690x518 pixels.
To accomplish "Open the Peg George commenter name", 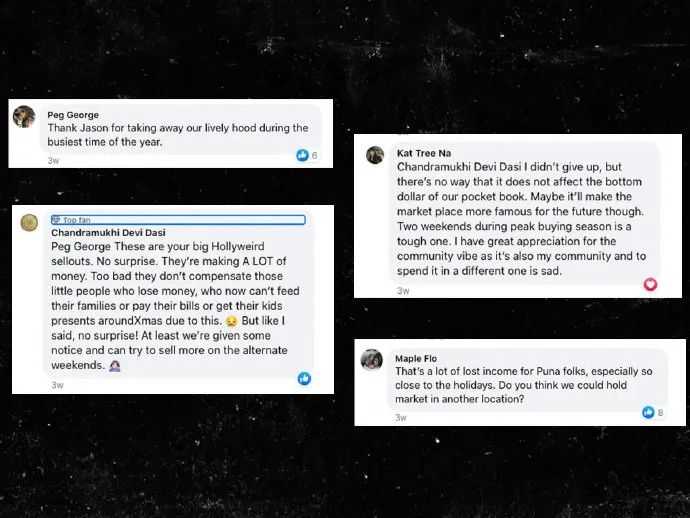I will [73, 115].
